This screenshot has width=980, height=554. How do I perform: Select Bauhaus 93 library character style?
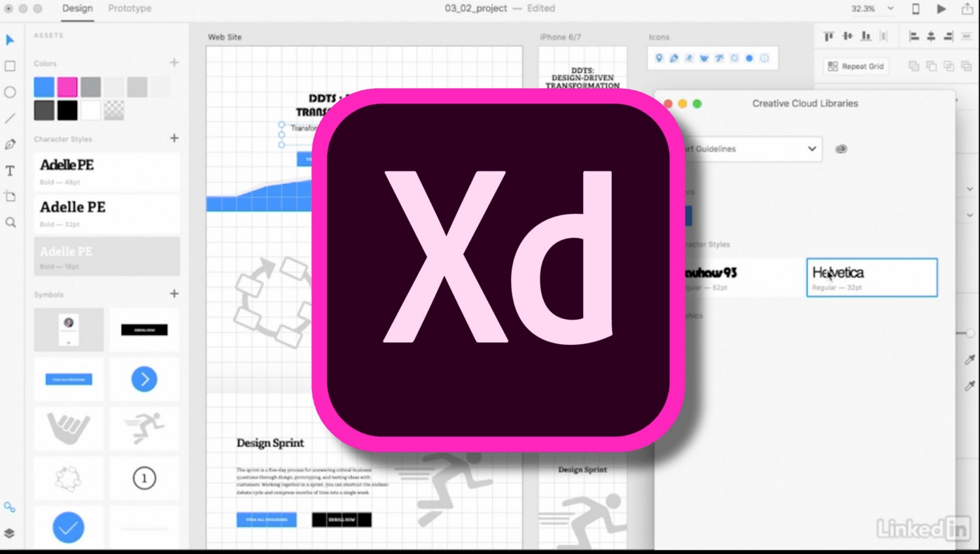(742, 277)
